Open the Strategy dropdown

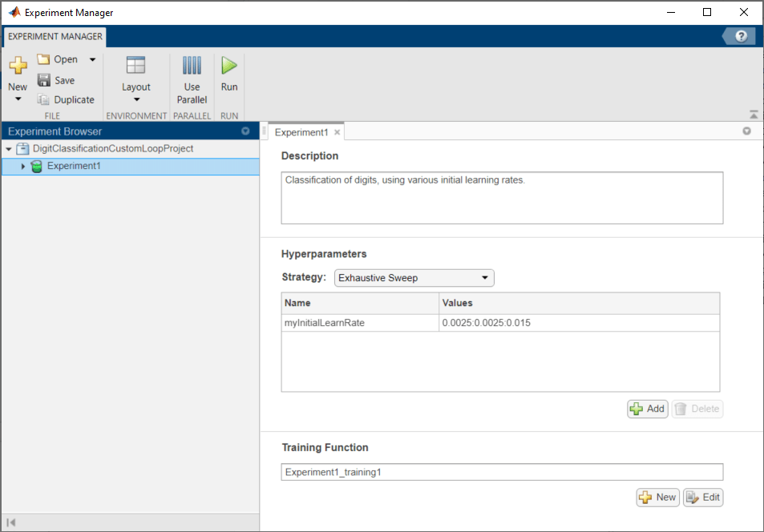tap(414, 278)
